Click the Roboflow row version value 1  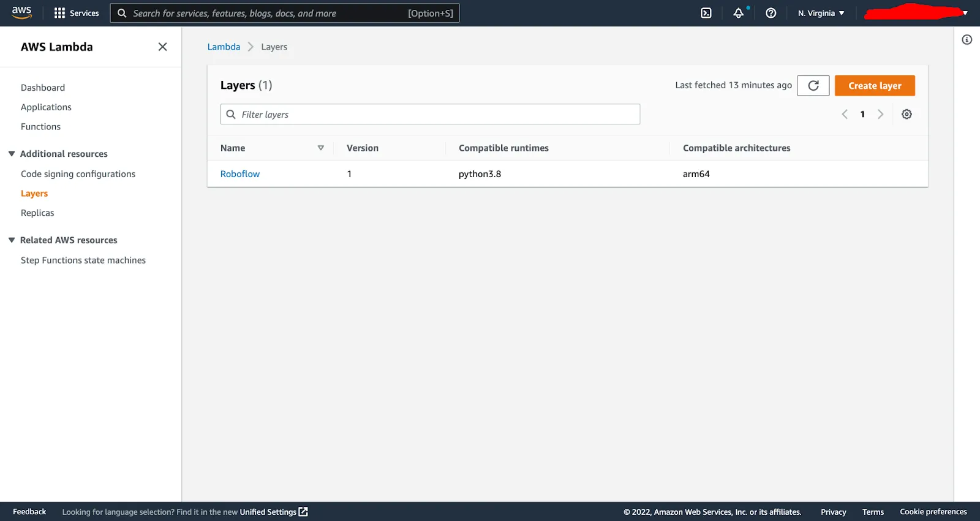349,174
